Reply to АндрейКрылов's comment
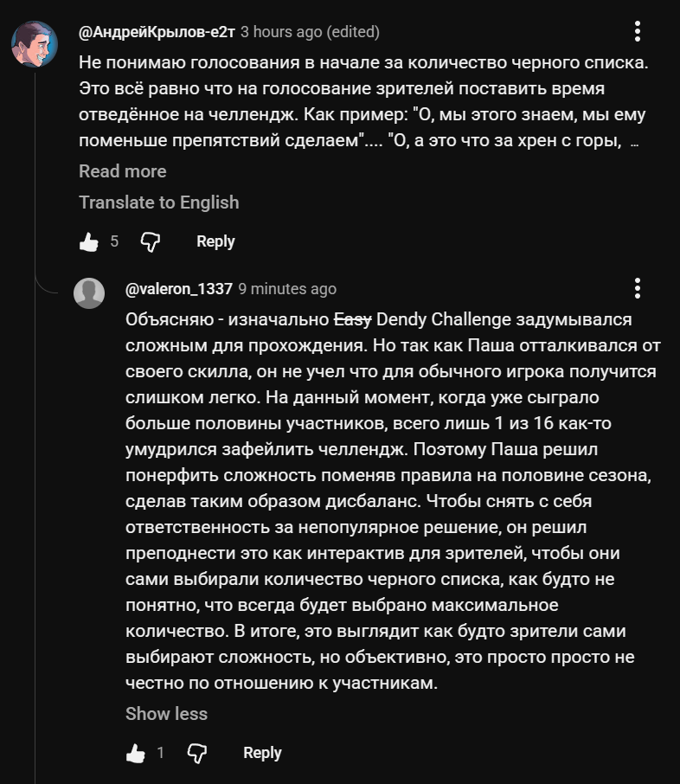The height and width of the screenshot is (784, 680). tap(215, 241)
